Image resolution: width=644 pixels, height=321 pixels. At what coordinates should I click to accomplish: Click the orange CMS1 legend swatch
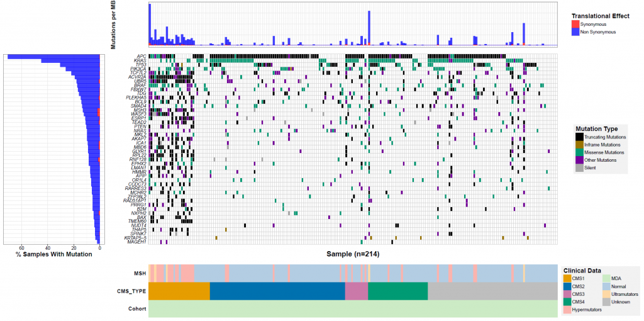tap(567, 278)
